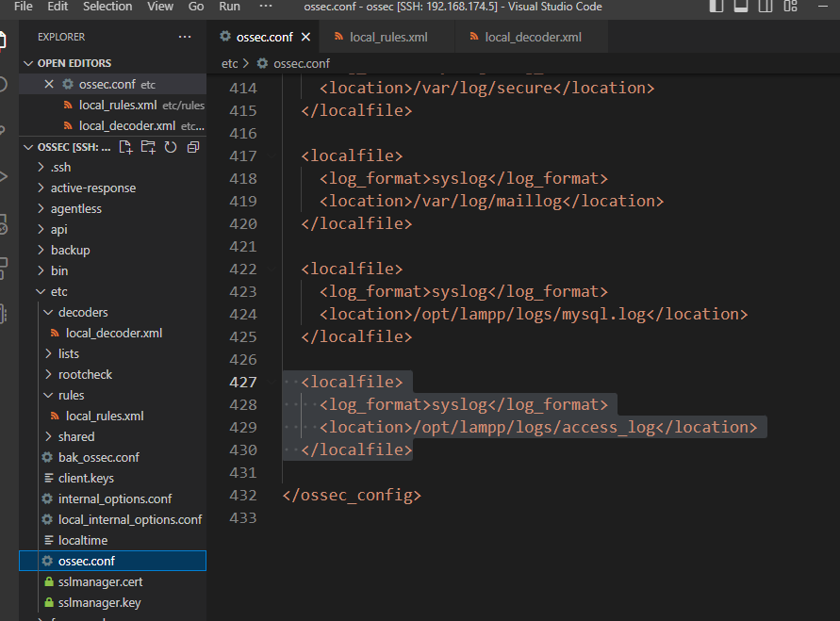Minimize the VS Code window
The width and height of the screenshot is (840, 621).
coord(823,7)
